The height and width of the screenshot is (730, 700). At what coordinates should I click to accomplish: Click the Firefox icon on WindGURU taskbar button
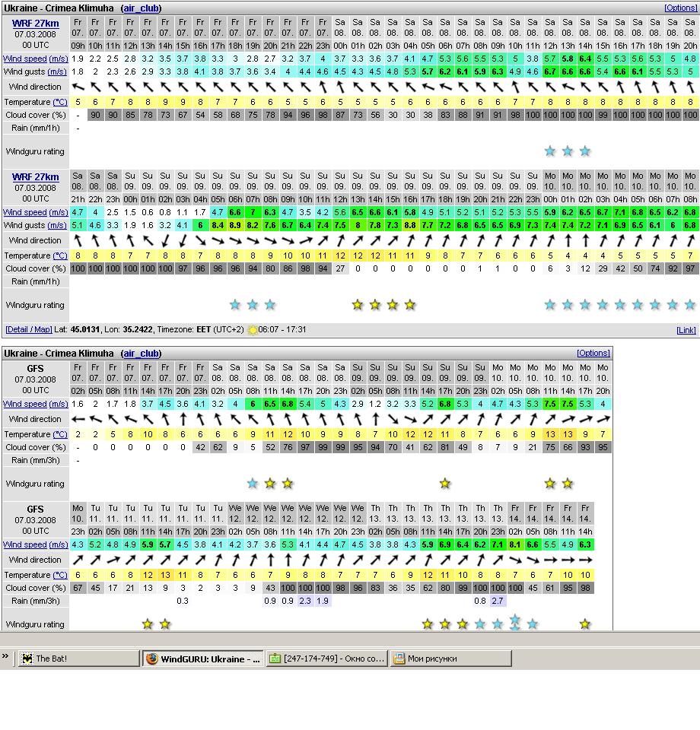click(x=152, y=659)
